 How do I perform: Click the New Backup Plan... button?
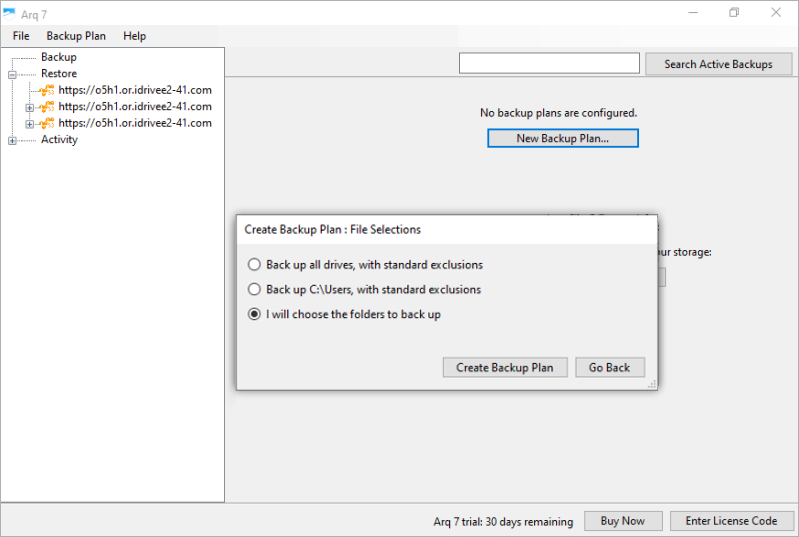click(563, 138)
